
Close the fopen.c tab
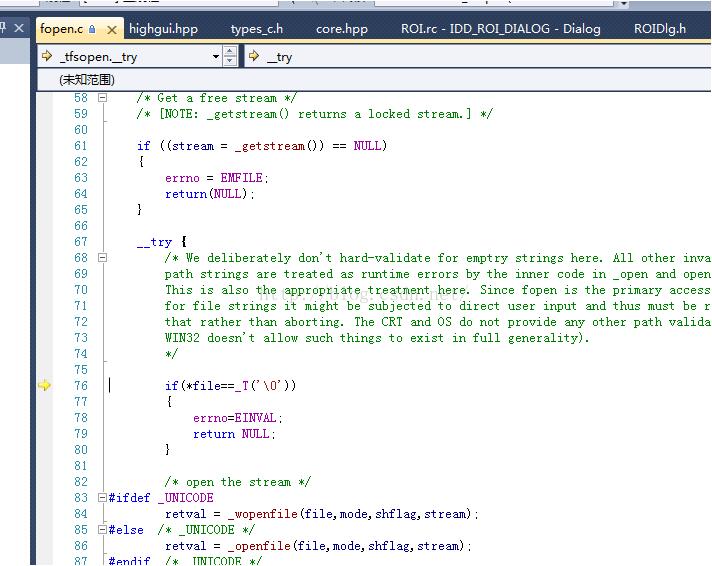point(111,29)
